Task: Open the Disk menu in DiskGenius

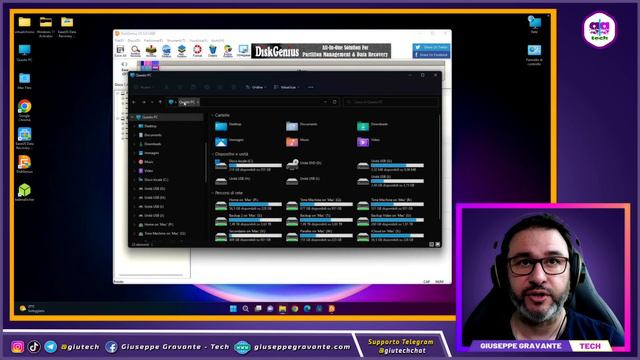Action: [134, 40]
